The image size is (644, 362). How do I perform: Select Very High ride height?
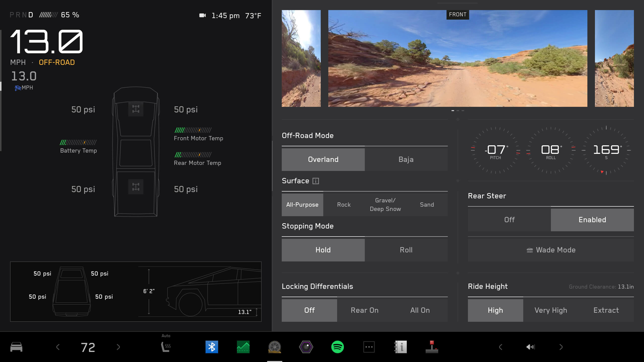[551, 310]
